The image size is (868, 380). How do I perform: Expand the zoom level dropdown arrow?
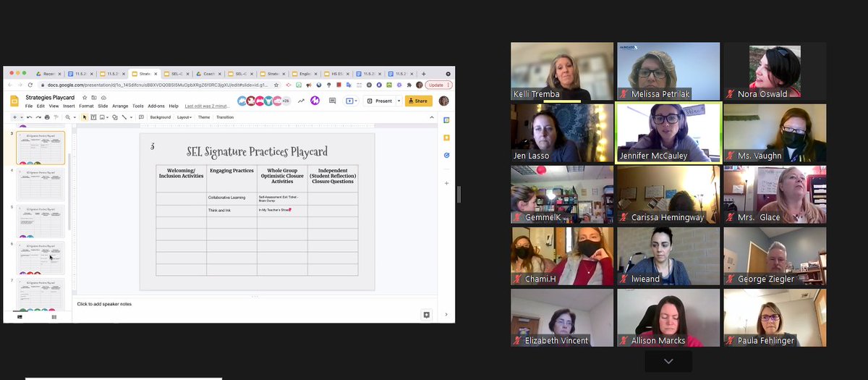click(x=75, y=117)
